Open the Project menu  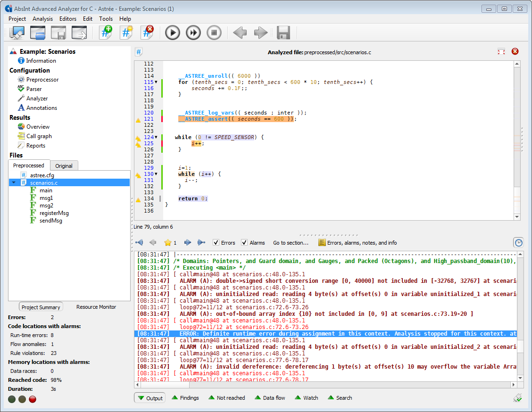[x=17, y=19]
